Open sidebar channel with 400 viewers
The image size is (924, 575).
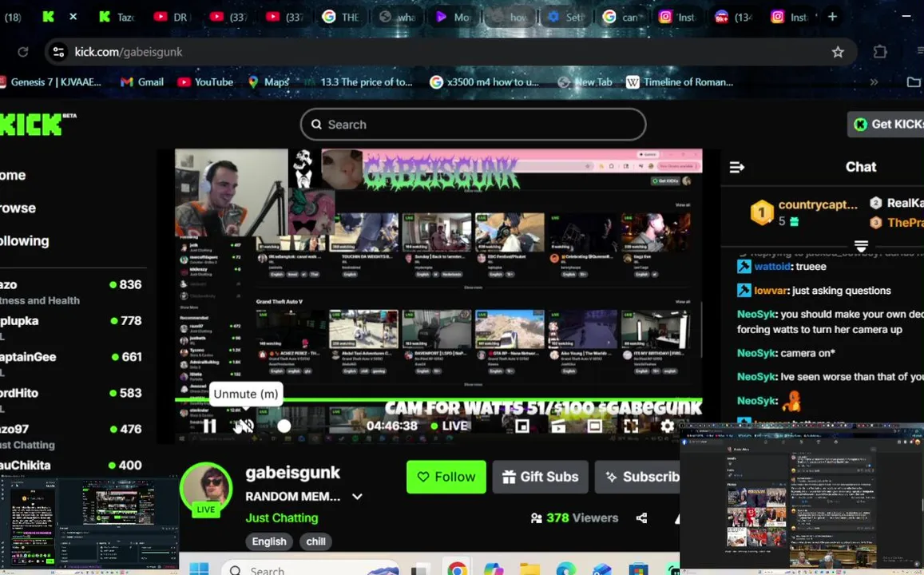click(71, 466)
